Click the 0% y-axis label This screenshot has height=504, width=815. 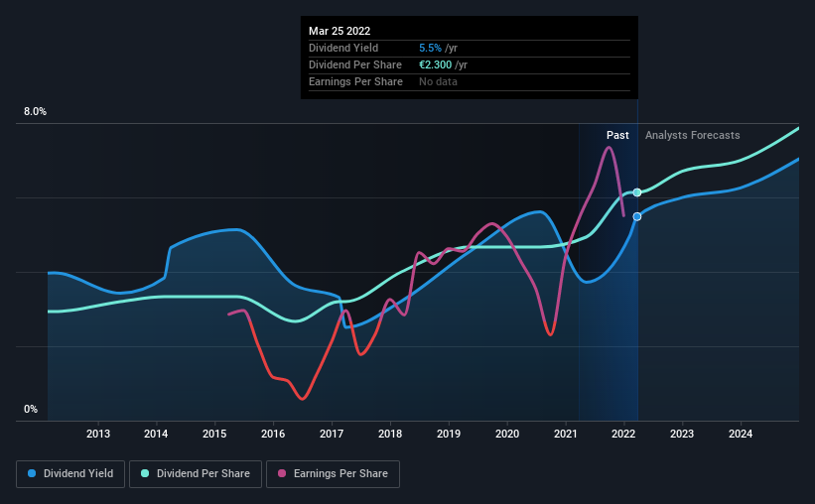[x=31, y=410]
